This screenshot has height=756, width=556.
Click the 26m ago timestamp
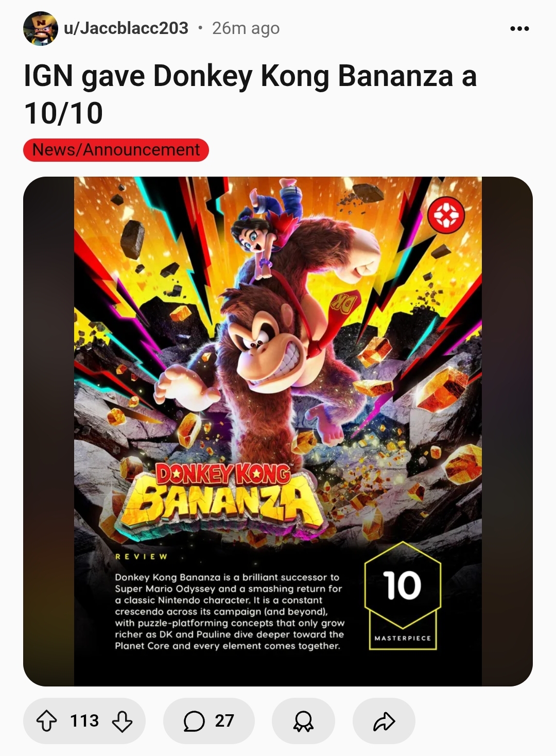tap(246, 28)
